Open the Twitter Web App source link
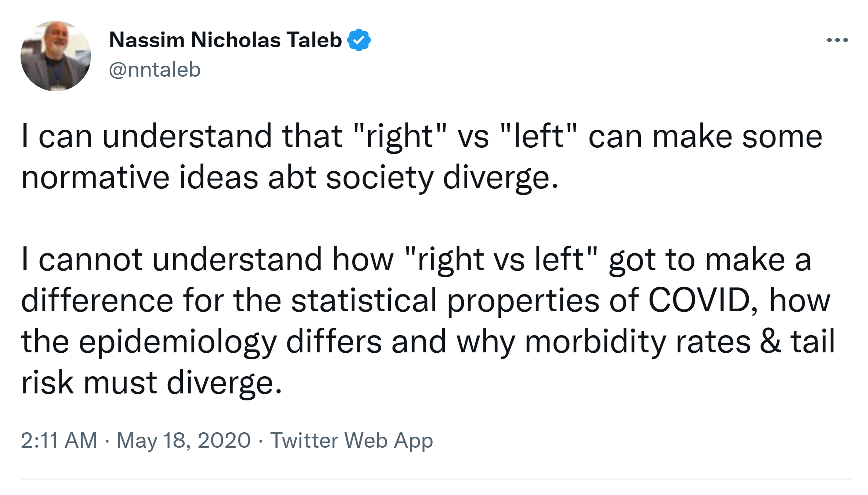The height and width of the screenshot is (495, 868). [x=351, y=440]
